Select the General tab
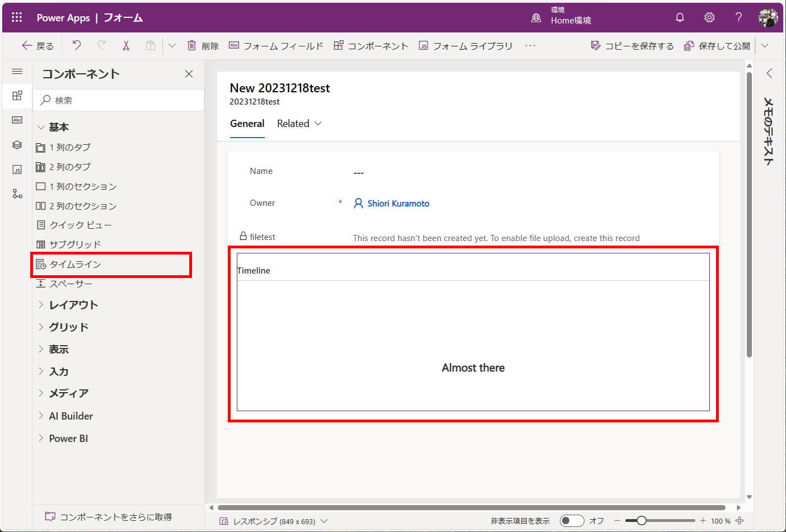This screenshot has width=786, height=532. (x=247, y=124)
